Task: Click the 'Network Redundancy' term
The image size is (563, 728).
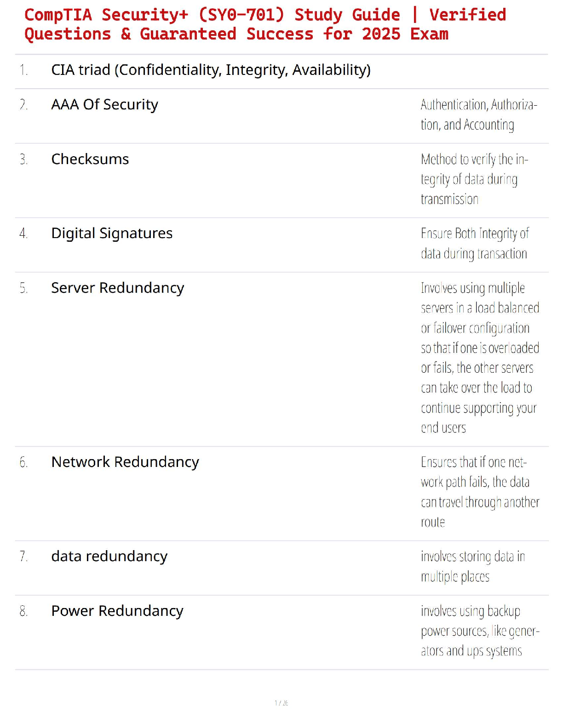Action: point(125,462)
